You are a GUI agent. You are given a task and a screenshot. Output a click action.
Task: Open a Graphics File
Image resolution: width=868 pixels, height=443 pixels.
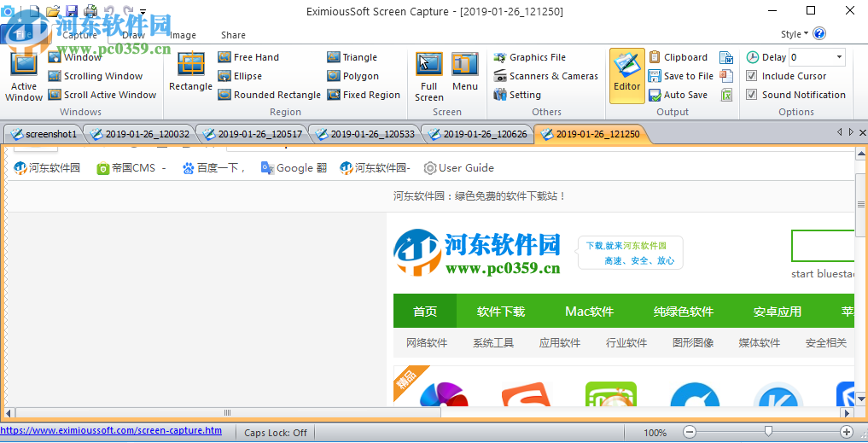pos(530,57)
